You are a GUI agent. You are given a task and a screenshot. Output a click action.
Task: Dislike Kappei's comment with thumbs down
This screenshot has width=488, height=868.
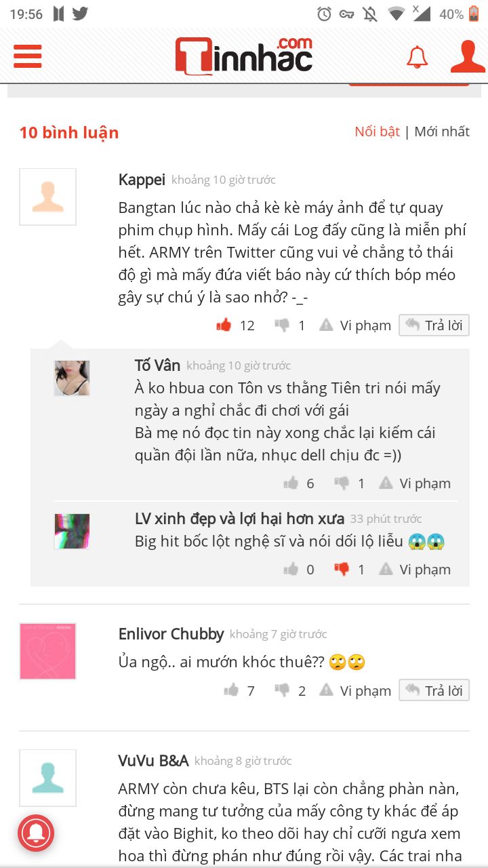(x=282, y=325)
